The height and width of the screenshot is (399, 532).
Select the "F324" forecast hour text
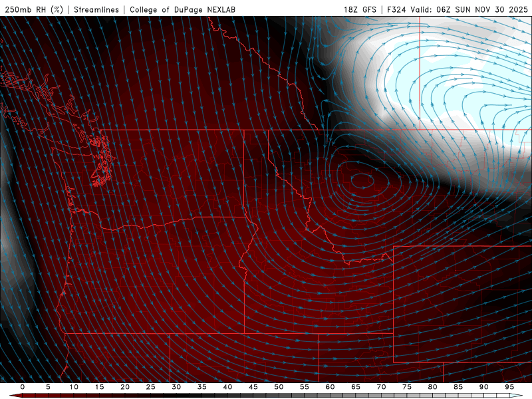[x=396, y=9]
